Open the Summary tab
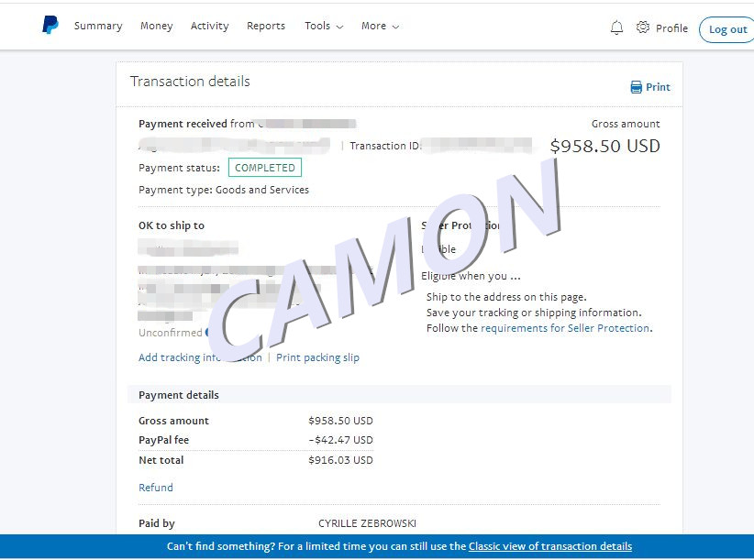Viewport: 754px width, 560px height. pyautogui.click(x=98, y=26)
